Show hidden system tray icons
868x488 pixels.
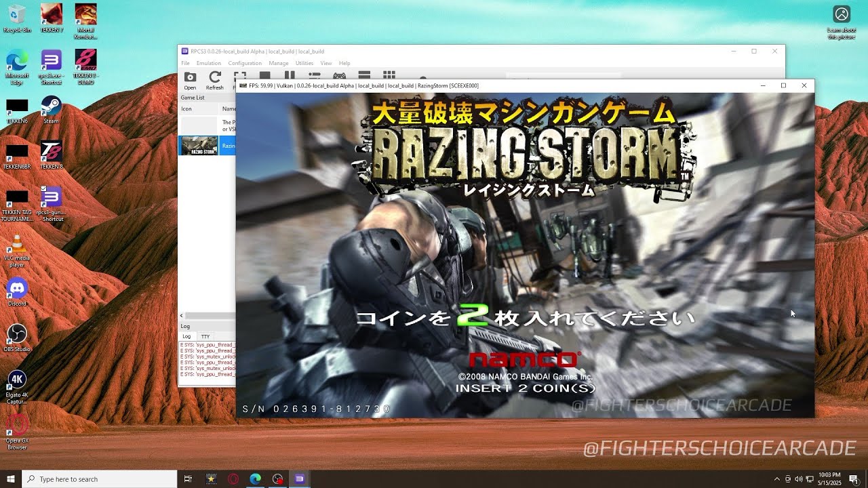point(777,479)
